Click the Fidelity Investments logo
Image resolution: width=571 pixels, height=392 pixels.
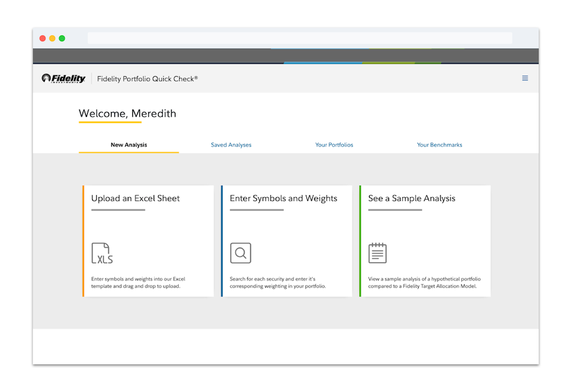coord(63,78)
